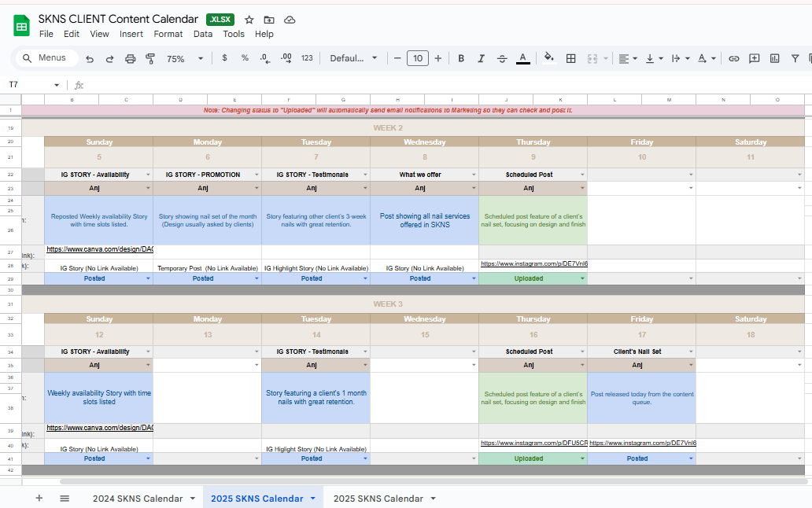The height and width of the screenshot is (508, 812).
Task: Select the paint format tool
Action: click(x=150, y=58)
